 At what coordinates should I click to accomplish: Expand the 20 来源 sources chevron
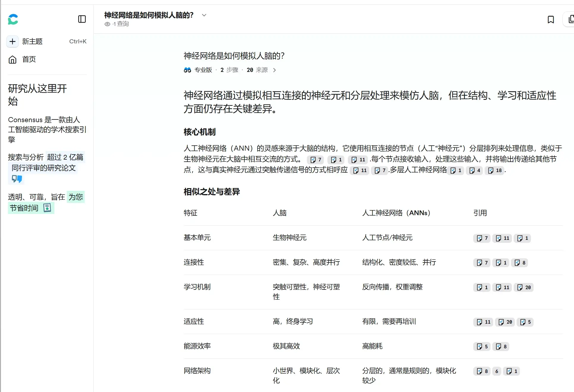[275, 70]
